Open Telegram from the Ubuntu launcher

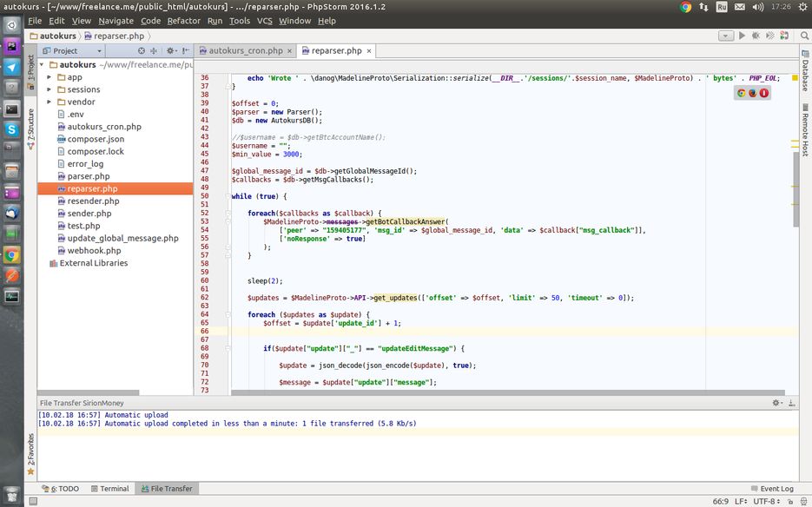pos(12,68)
